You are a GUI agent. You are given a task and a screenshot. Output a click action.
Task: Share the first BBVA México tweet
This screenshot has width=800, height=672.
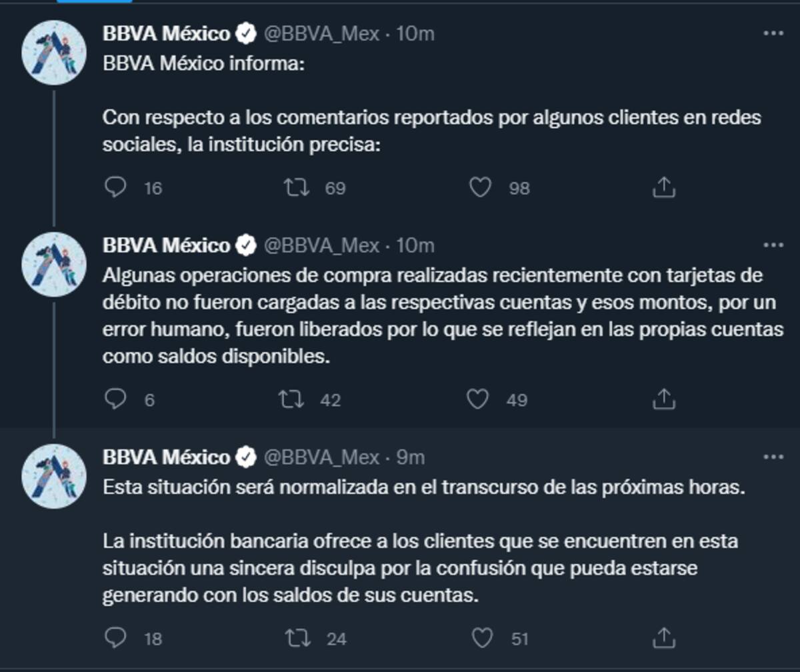pos(663,187)
